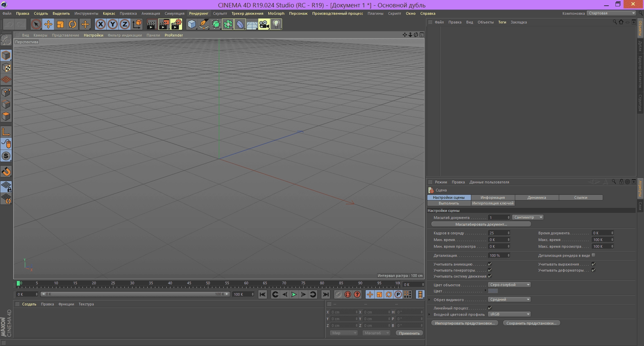Open the Масштаб coordinate mode dropdown
The height and width of the screenshot is (346, 644).
(376, 333)
